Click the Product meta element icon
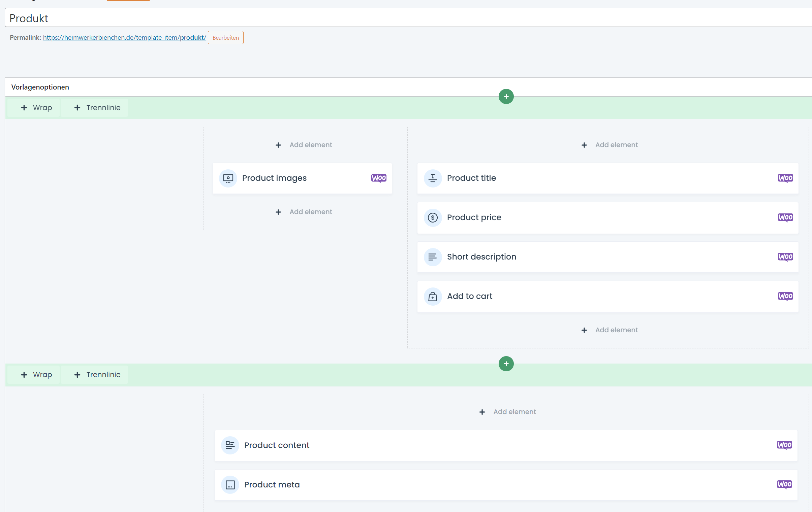Image resolution: width=812 pixels, height=512 pixels. (230, 485)
